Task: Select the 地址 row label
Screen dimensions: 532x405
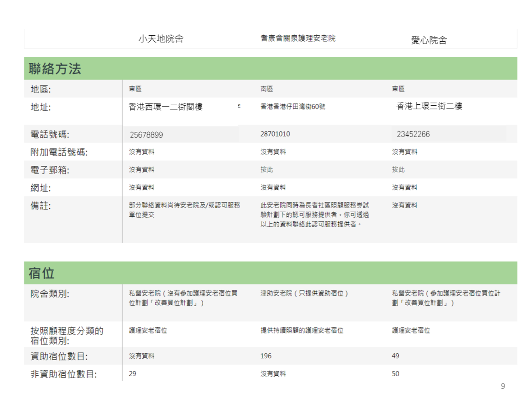Action: tap(41, 107)
